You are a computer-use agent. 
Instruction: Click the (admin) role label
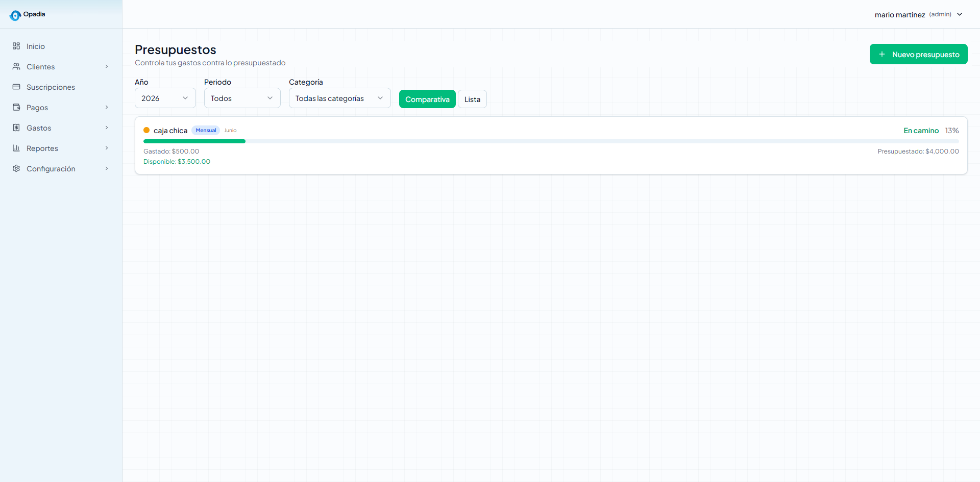pos(940,14)
